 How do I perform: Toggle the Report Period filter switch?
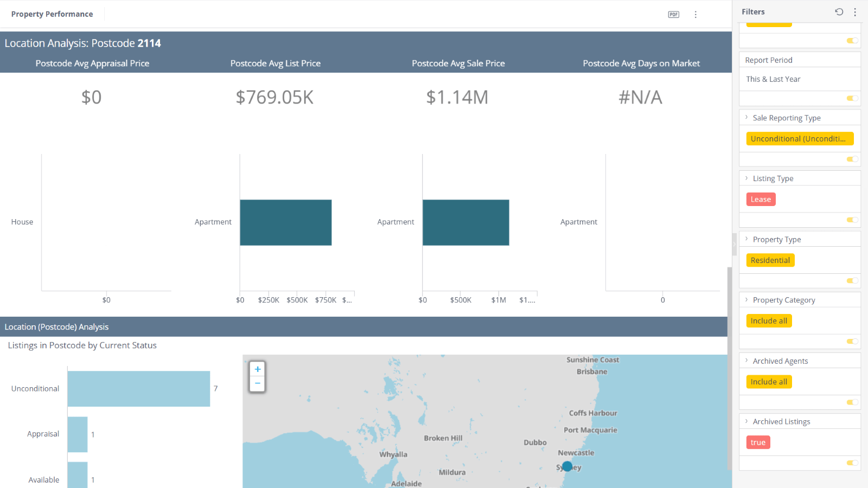coord(852,98)
